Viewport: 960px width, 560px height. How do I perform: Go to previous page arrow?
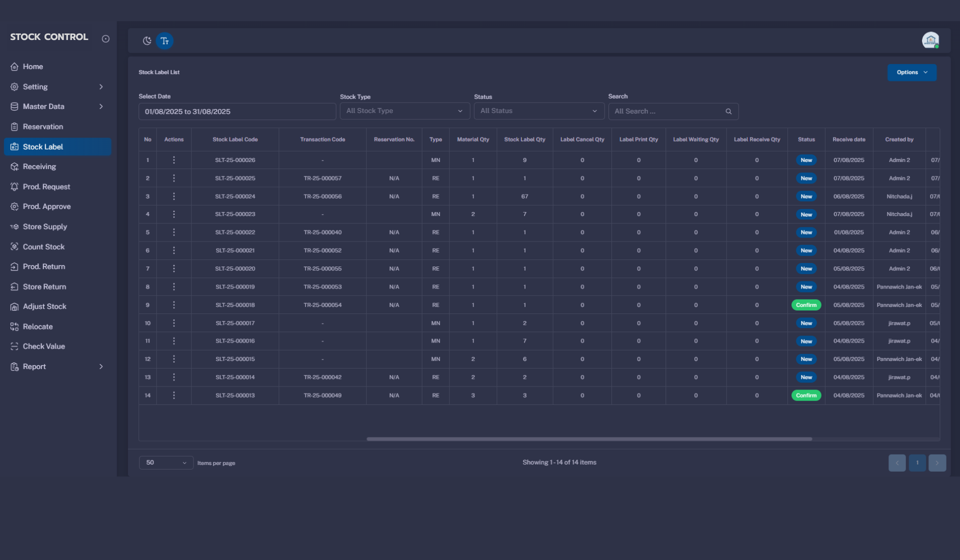click(897, 462)
